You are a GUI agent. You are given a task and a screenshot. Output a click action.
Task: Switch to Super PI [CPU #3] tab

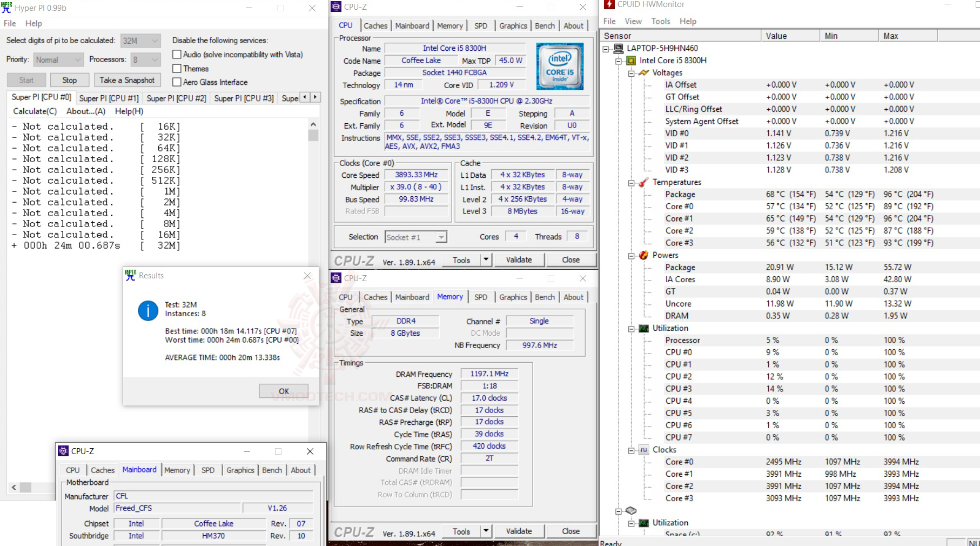244,98
